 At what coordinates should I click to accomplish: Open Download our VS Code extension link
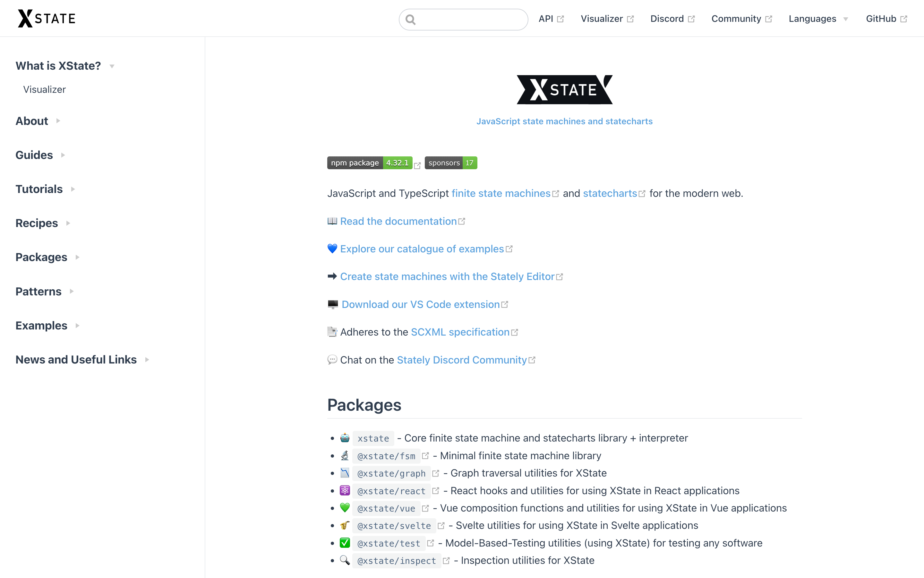420,304
